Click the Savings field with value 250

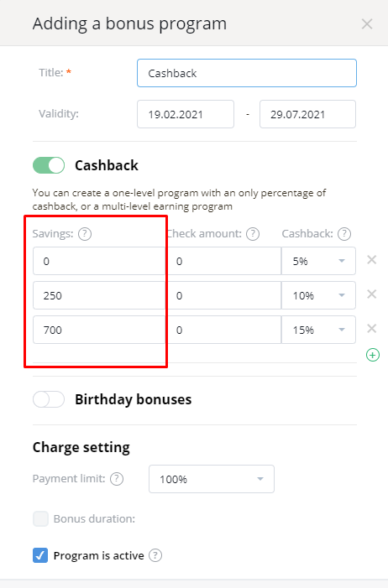coord(99,295)
